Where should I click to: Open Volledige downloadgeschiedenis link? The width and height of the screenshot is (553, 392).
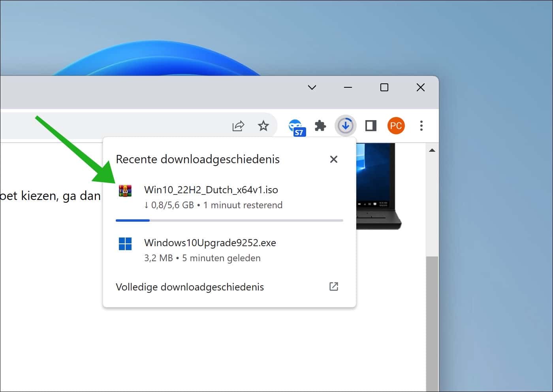tap(190, 287)
